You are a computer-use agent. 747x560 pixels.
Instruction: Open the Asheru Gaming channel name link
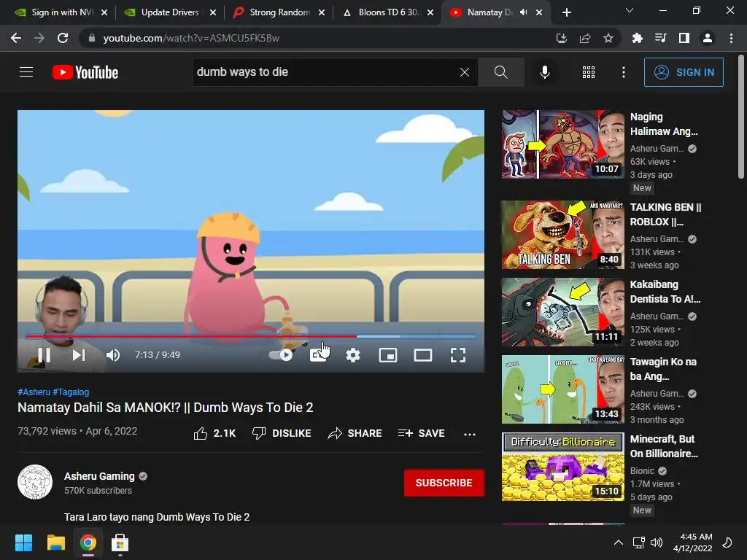[x=99, y=476]
